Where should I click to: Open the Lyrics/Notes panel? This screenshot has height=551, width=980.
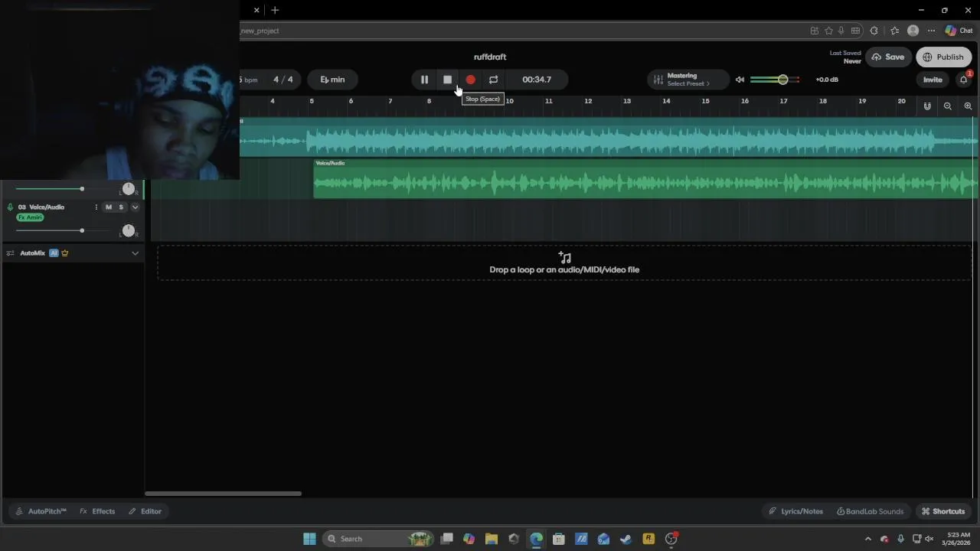(x=796, y=511)
